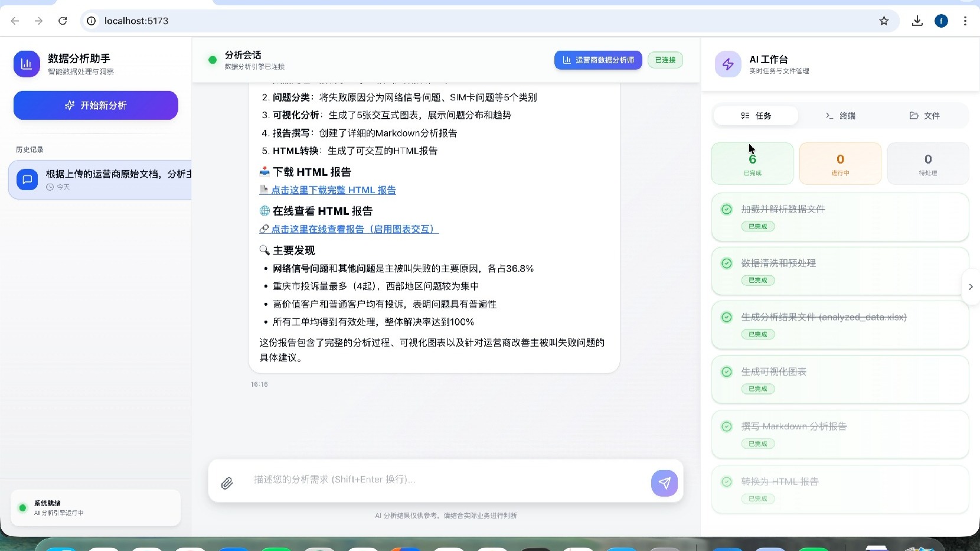Screen dimensions: 980x551
Task: Click the 已连接 connection badge
Action: click(665, 60)
